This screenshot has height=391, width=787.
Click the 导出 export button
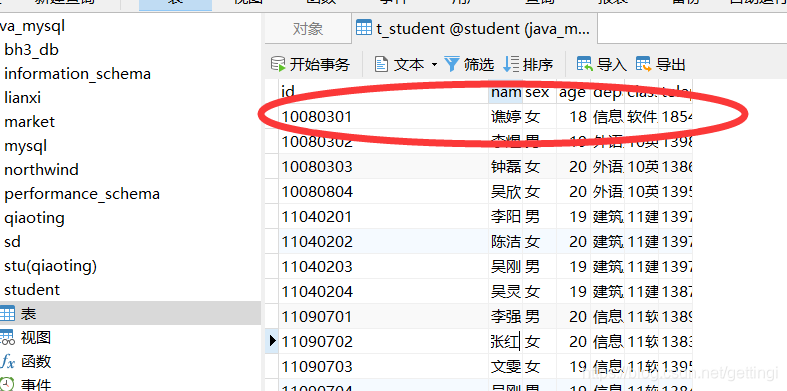pyautogui.click(x=661, y=65)
